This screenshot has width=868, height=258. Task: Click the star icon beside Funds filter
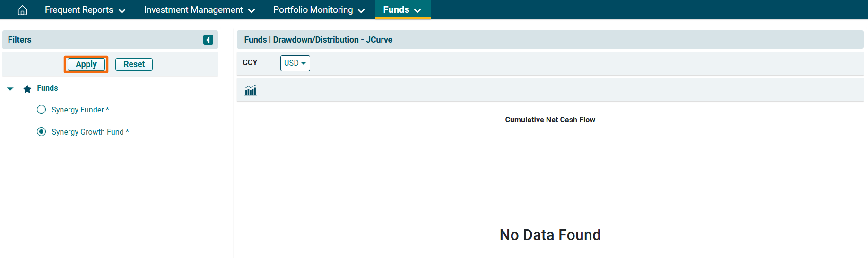click(27, 89)
